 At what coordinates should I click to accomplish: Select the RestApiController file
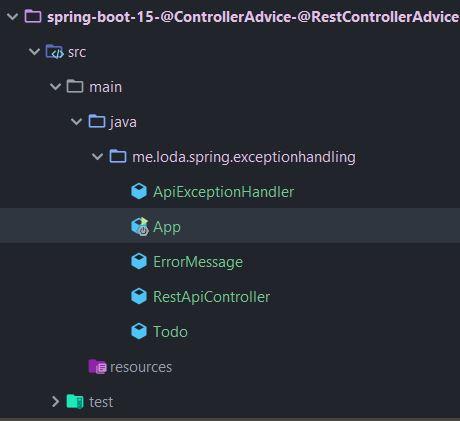[211, 297]
